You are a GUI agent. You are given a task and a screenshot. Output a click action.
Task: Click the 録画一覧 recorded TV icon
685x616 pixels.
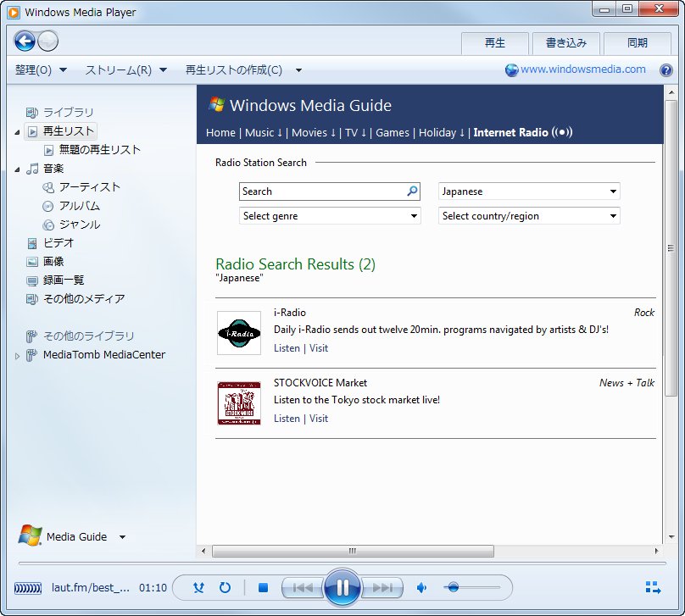click(x=32, y=280)
